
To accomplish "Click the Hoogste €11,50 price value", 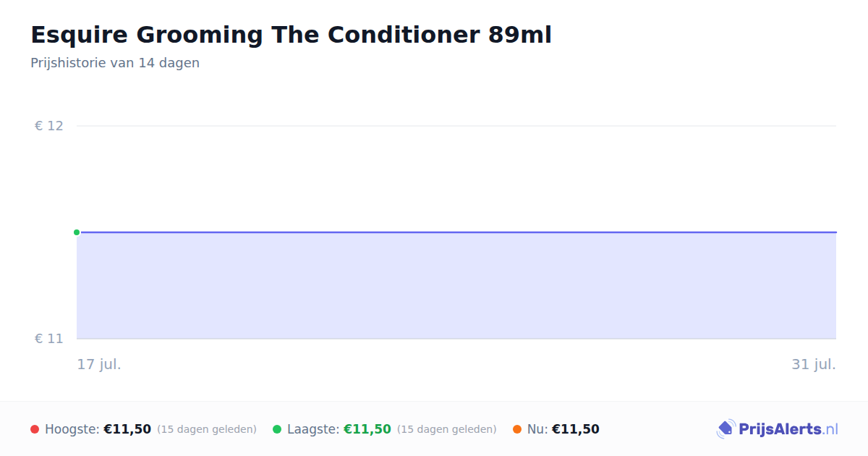I will tap(127, 429).
